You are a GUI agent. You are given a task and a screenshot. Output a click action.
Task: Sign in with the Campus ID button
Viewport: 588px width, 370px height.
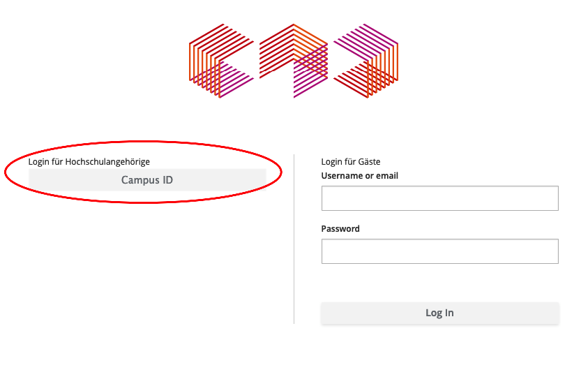tap(147, 180)
